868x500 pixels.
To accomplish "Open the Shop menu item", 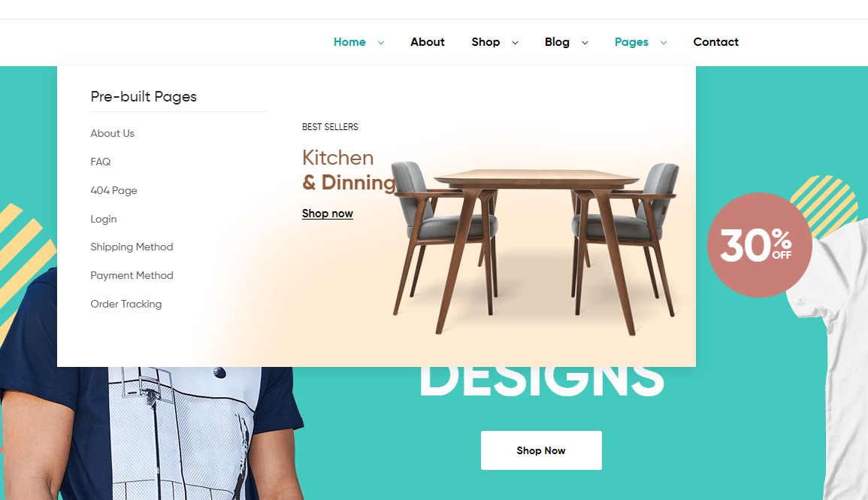I will pos(485,42).
